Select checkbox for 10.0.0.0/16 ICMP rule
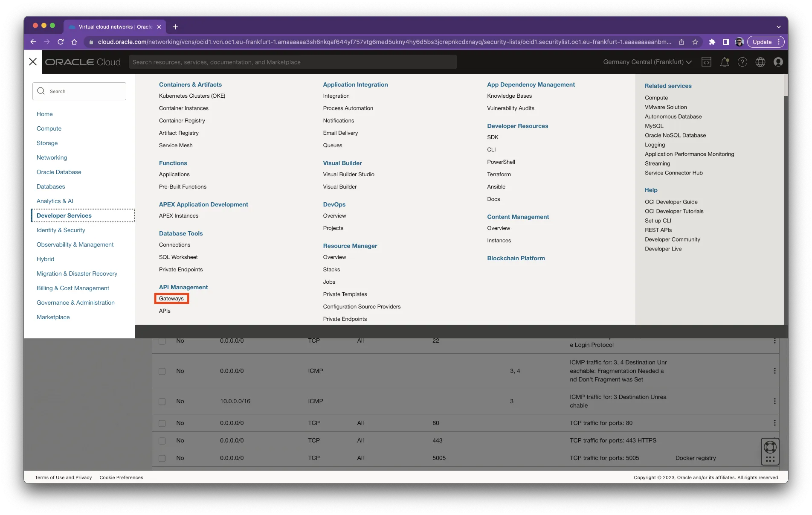The height and width of the screenshot is (515, 812). (x=162, y=402)
